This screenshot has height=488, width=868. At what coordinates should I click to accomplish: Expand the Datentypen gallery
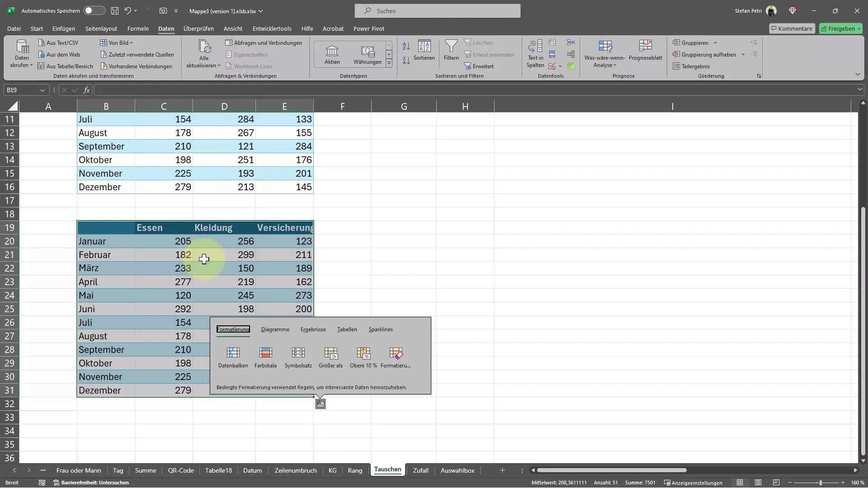[389, 64]
